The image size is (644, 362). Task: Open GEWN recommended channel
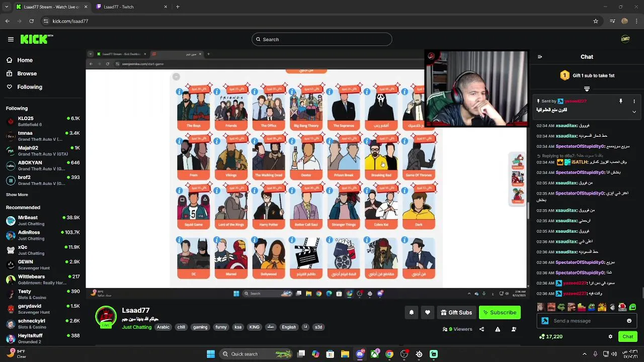[43, 264]
